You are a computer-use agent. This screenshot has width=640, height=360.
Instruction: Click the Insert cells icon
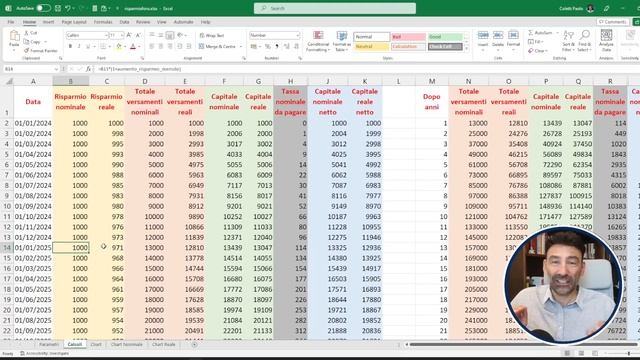483,36
